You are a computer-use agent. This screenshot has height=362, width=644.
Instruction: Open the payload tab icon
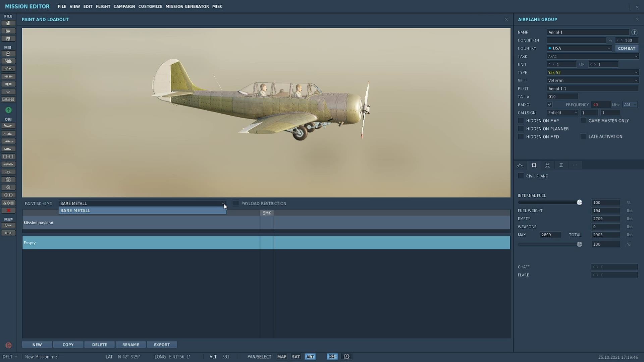tap(534, 165)
